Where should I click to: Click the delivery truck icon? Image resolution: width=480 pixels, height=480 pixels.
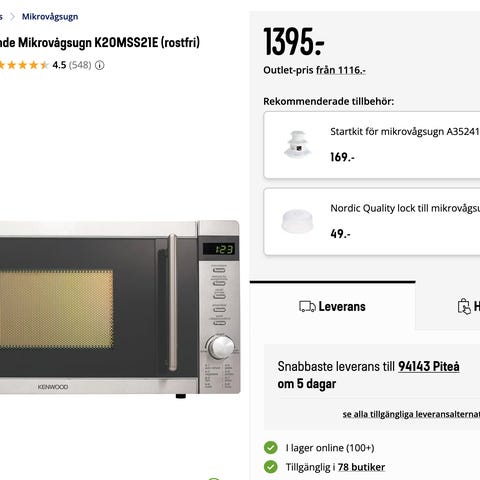307,306
